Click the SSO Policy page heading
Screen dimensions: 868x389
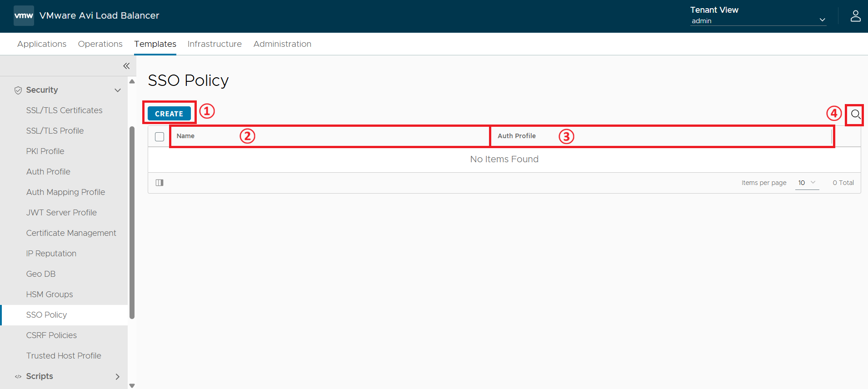188,80
